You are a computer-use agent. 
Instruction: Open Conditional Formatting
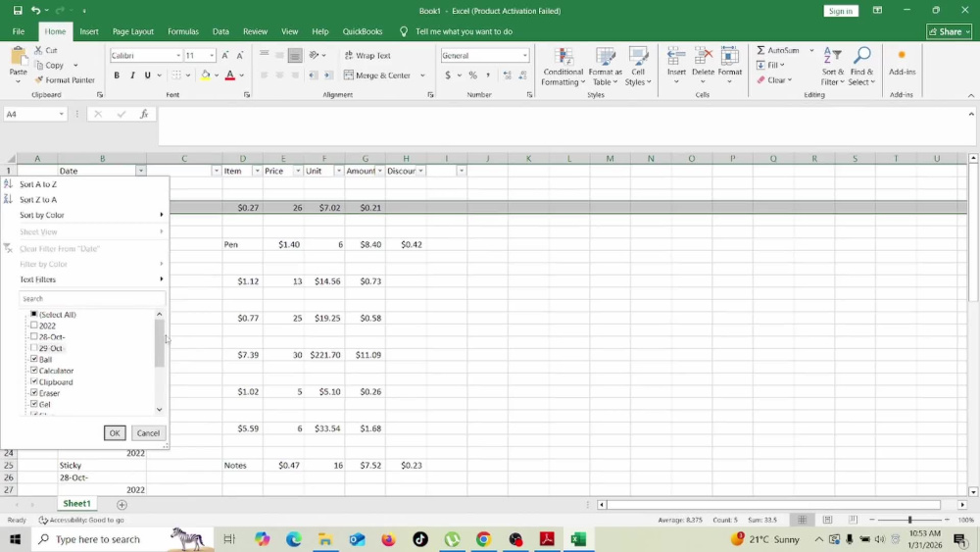click(563, 67)
